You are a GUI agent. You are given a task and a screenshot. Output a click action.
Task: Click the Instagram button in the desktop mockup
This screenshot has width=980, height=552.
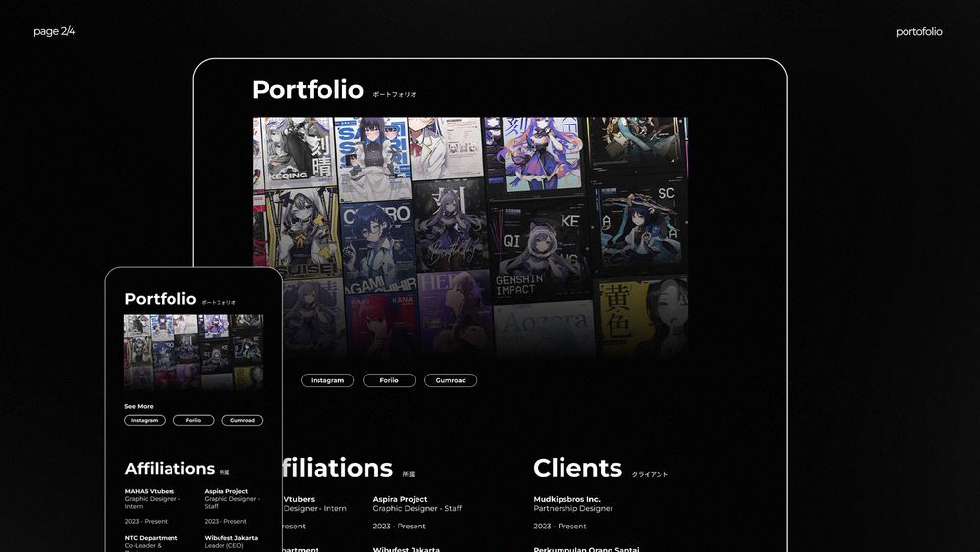click(x=327, y=380)
